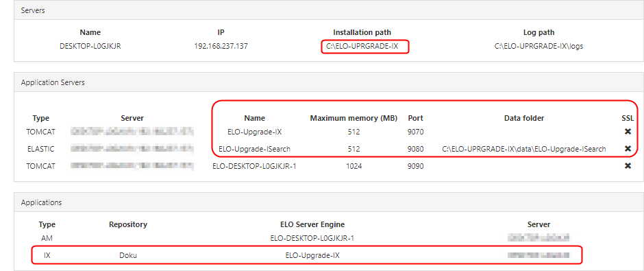Click Maximum memory (MB) column header
Viewport: 644px width, 271px height.
tap(354, 118)
